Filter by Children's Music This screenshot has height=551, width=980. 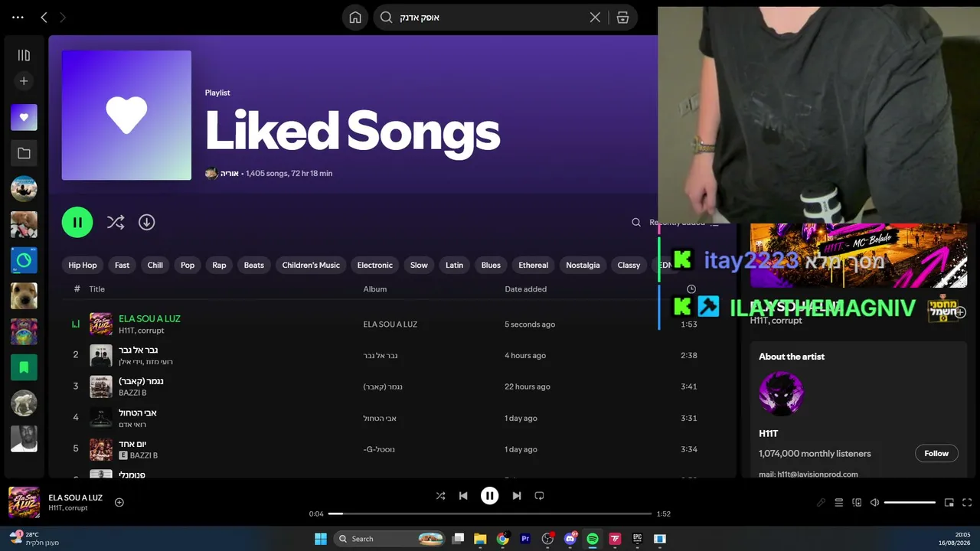coord(311,266)
